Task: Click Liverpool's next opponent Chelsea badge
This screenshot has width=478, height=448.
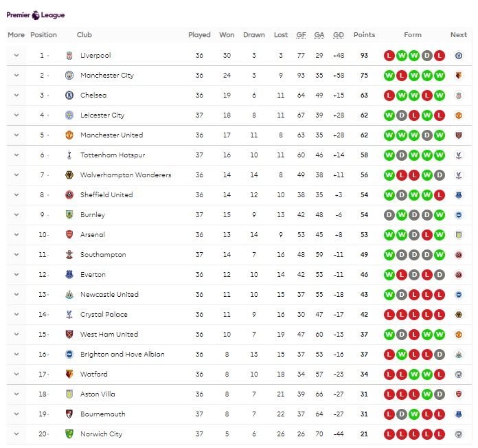Action: (459, 56)
